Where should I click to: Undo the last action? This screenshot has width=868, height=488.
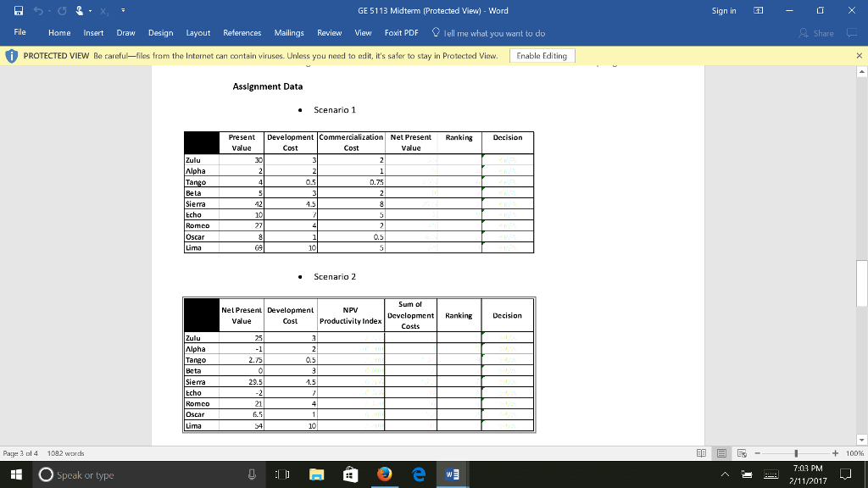[x=38, y=12]
